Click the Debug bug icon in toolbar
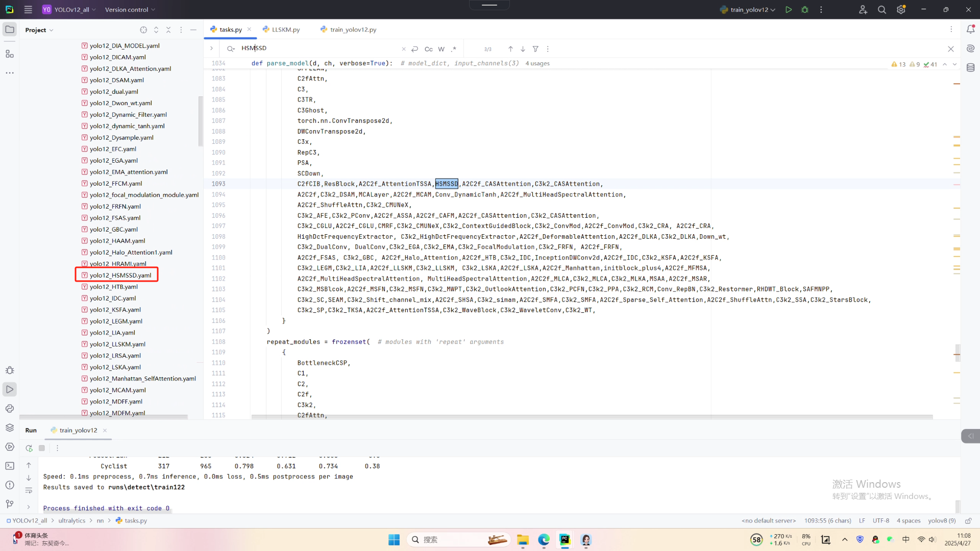The width and height of the screenshot is (980, 551). 805,10
